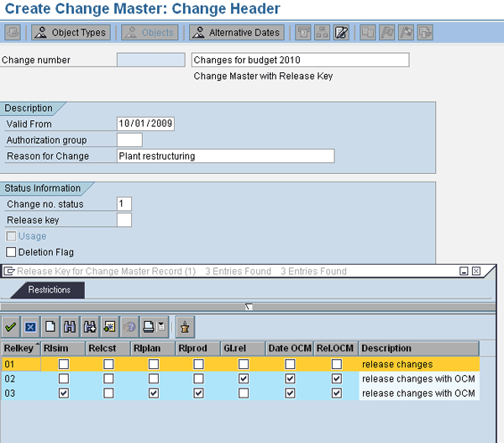Open the popup menu icon left of the Release Key title
This screenshot has width=504, height=443.
[x=9, y=272]
